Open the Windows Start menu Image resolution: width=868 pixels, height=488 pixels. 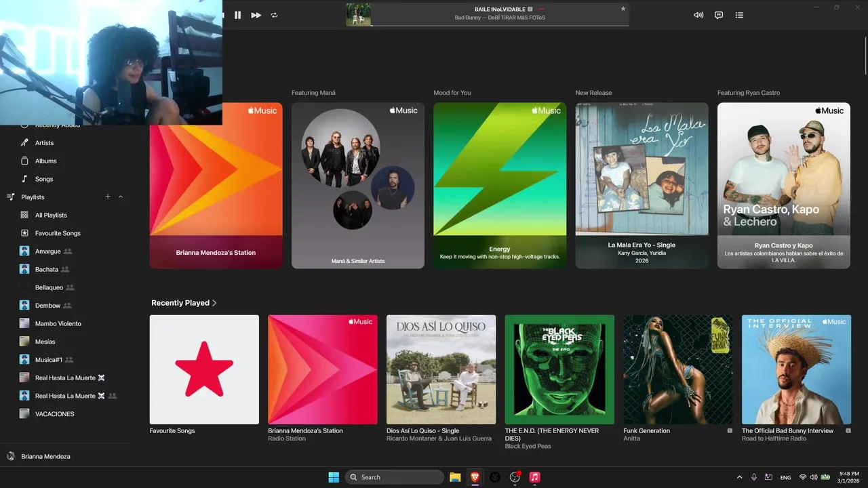pyautogui.click(x=334, y=477)
